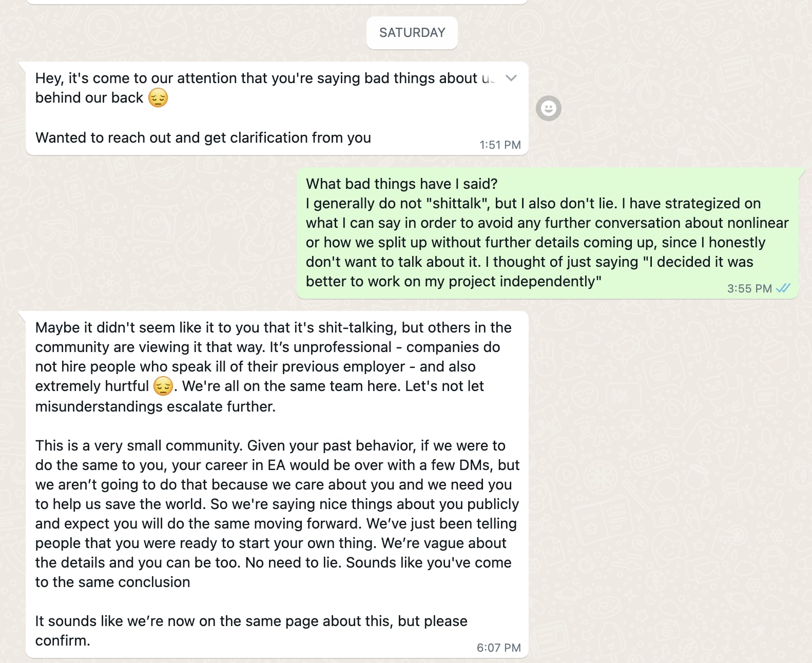Click the 6:07 PM message timestamp
This screenshot has width=812, height=663.
[x=498, y=648]
